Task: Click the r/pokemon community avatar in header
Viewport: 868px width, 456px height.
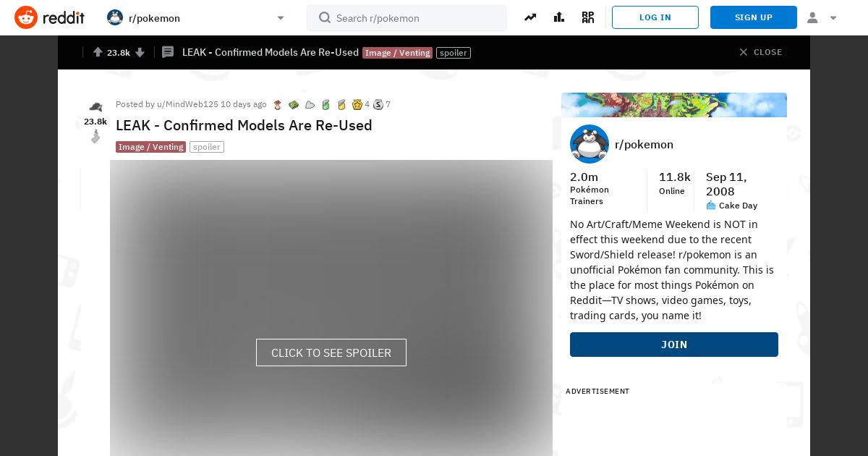Action: click(115, 17)
